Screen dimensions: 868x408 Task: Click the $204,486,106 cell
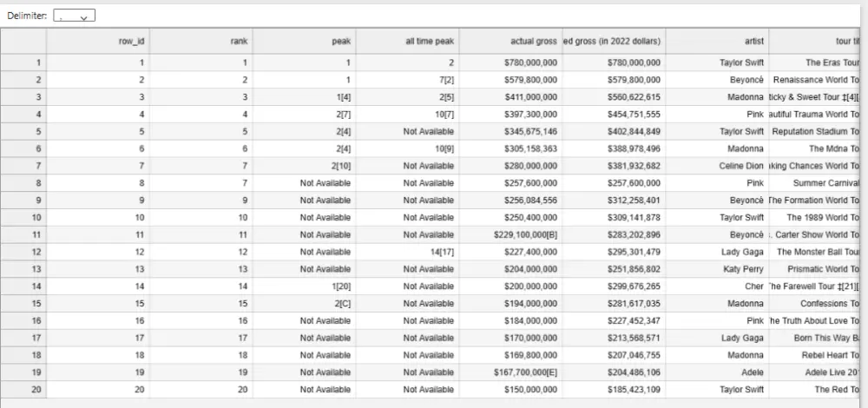(614, 372)
